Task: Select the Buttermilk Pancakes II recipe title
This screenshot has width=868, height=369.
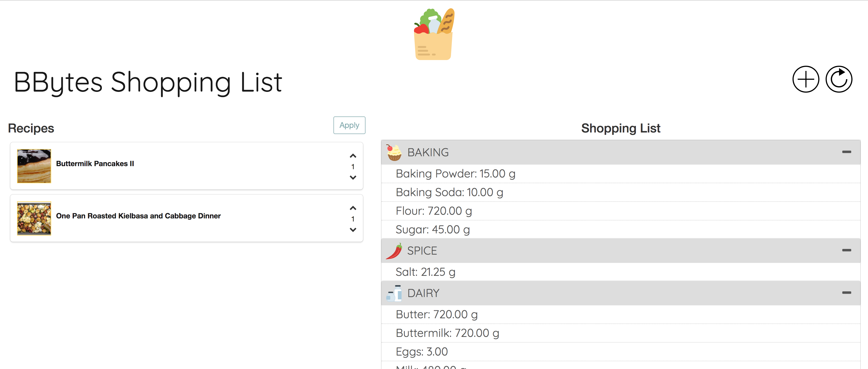Action: click(95, 164)
